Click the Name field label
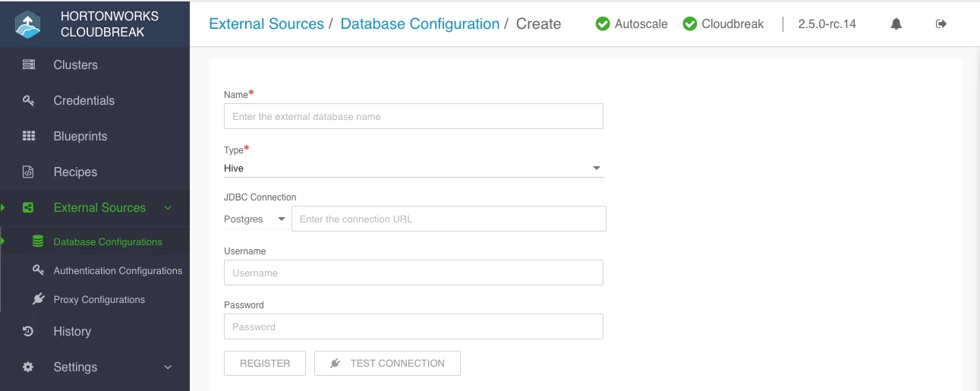Viewport: 980px width, 391px height. point(236,95)
